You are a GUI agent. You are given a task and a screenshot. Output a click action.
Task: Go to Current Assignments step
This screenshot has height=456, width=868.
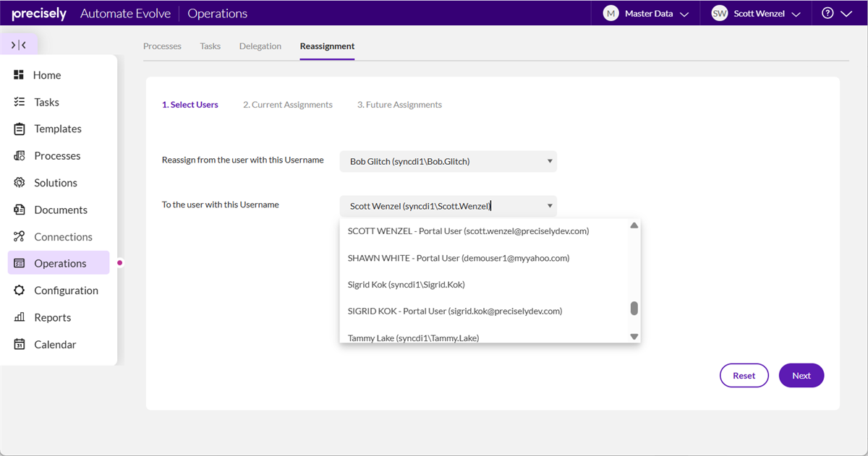point(288,105)
